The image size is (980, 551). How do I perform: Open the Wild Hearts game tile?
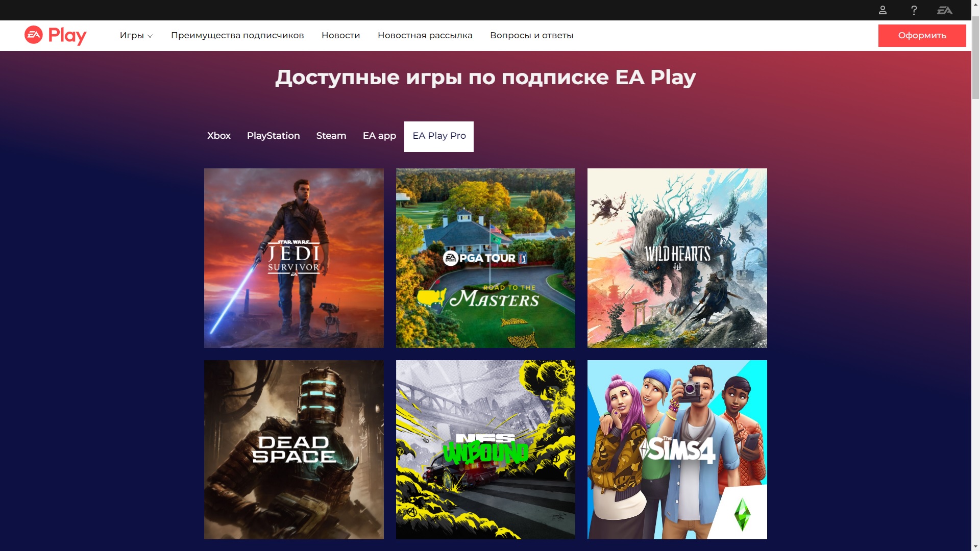click(677, 258)
